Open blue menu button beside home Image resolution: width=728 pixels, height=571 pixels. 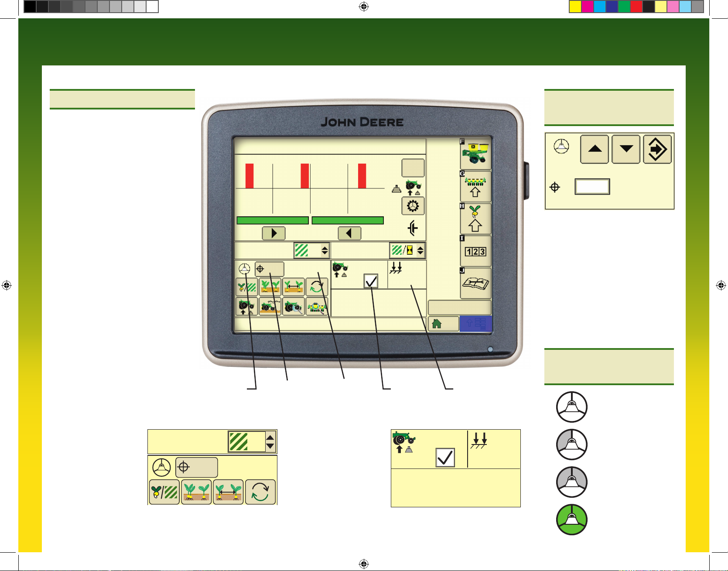pyautogui.click(x=476, y=324)
